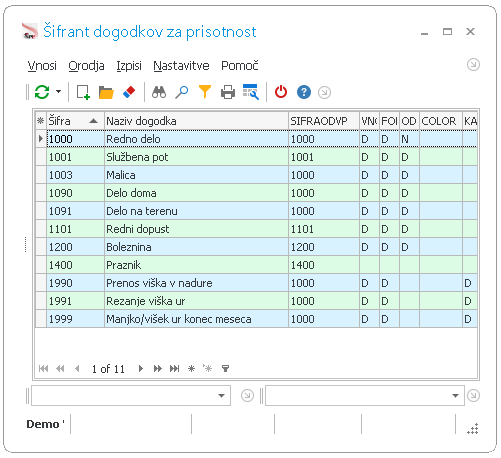Open the blue help question mark
Viewport: 501px width, 458px height.
pos(304,92)
